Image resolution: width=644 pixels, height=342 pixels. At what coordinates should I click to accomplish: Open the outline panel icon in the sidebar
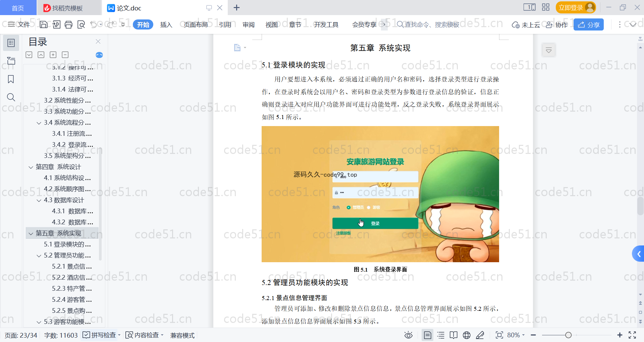point(11,43)
